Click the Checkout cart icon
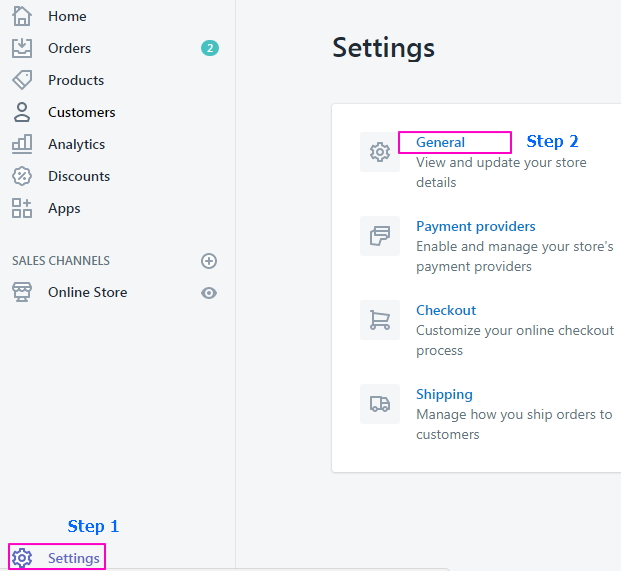 coord(380,320)
